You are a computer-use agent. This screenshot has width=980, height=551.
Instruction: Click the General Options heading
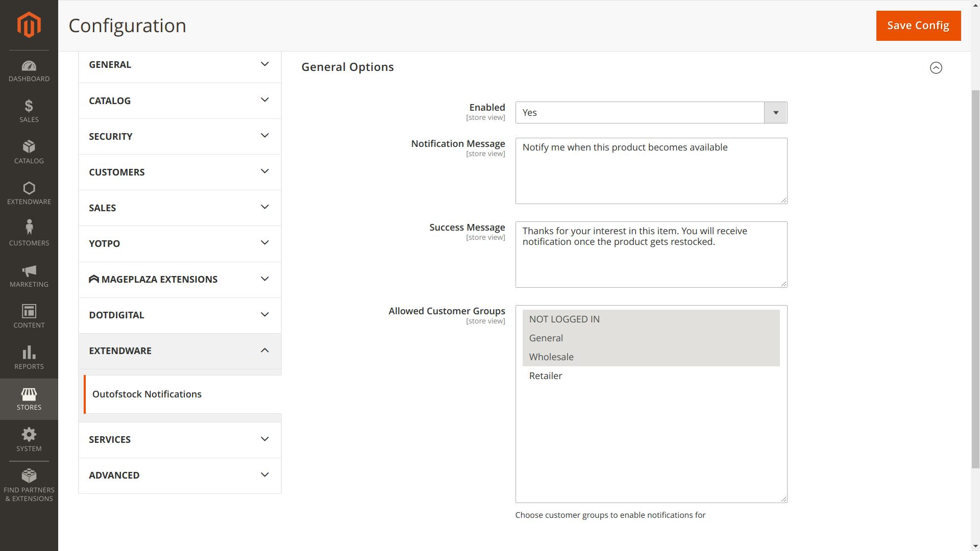(348, 67)
